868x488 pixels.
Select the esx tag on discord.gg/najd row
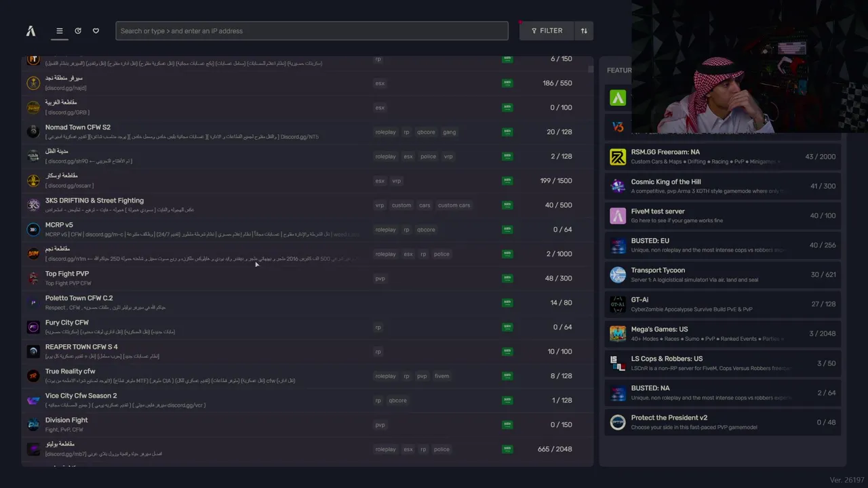click(380, 83)
